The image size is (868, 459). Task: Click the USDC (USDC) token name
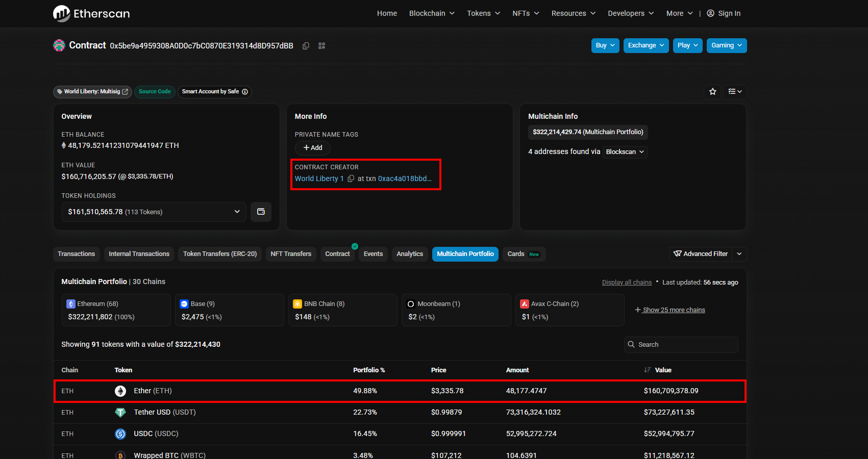156,434
